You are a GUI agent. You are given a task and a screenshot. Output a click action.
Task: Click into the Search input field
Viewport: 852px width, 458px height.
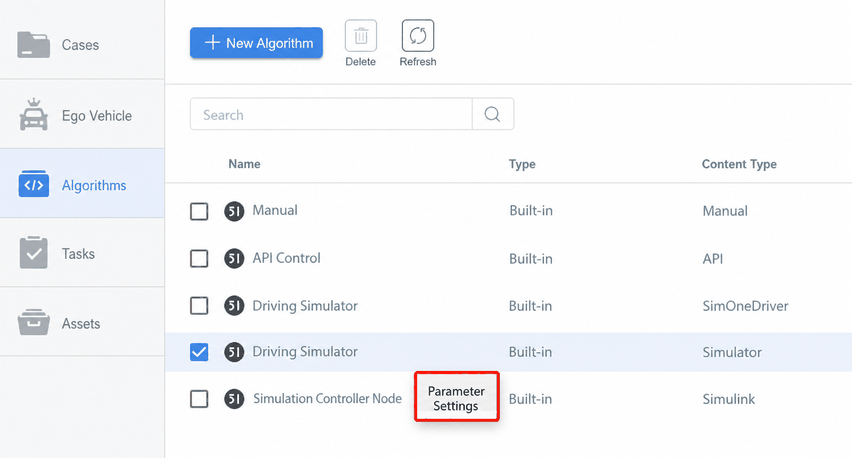click(x=331, y=114)
